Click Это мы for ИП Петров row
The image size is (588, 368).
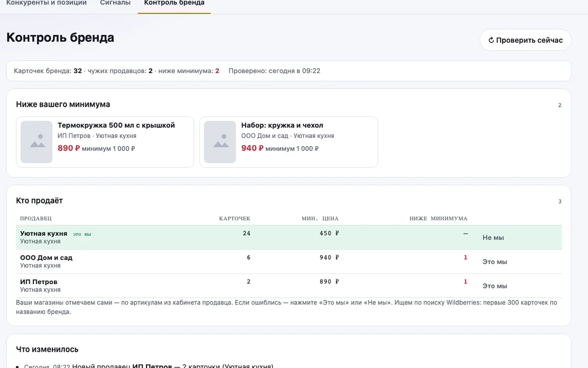pos(494,286)
